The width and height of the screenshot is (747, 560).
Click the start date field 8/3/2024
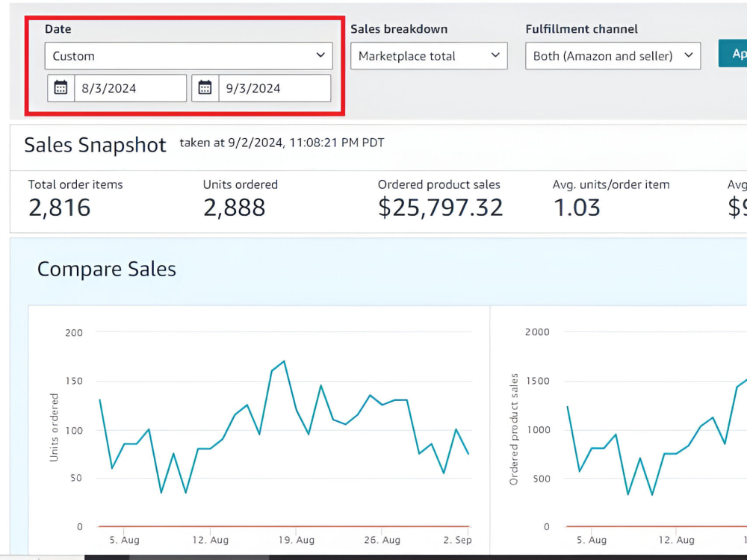coord(130,88)
